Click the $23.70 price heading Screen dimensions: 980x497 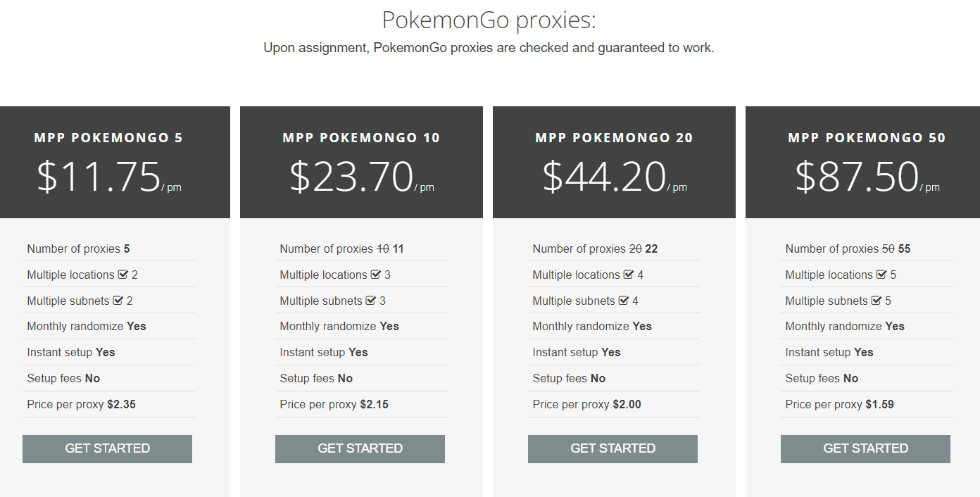[x=351, y=177]
